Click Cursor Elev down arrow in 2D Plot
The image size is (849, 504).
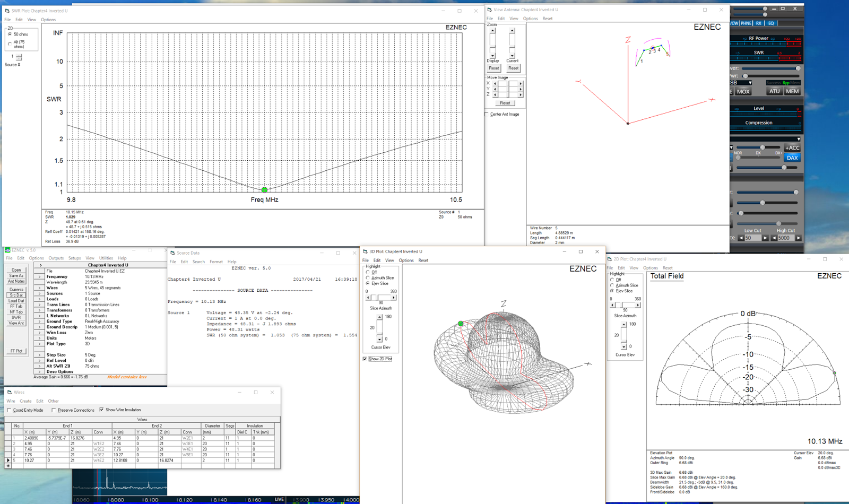pyautogui.click(x=623, y=346)
